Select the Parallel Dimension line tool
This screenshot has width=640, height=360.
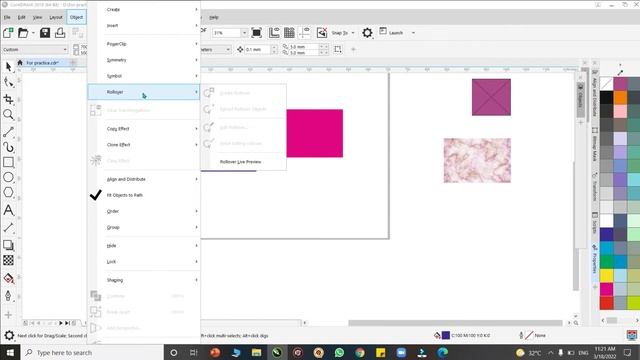(9, 228)
